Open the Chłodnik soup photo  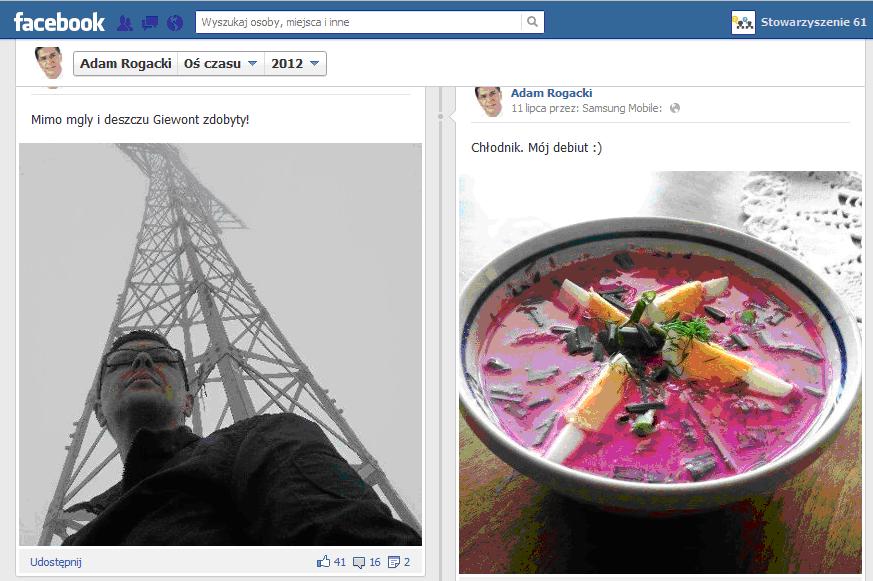tap(660, 372)
